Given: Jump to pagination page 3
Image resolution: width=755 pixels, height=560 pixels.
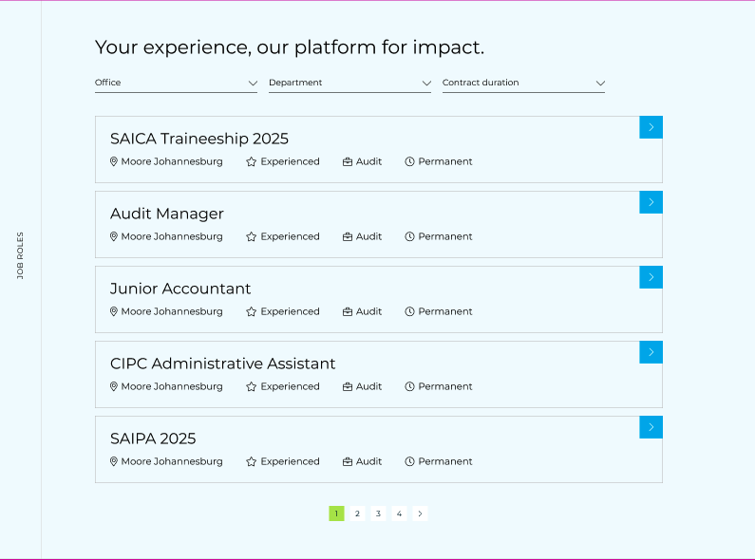Looking at the screenshot, I should point(378,513).
